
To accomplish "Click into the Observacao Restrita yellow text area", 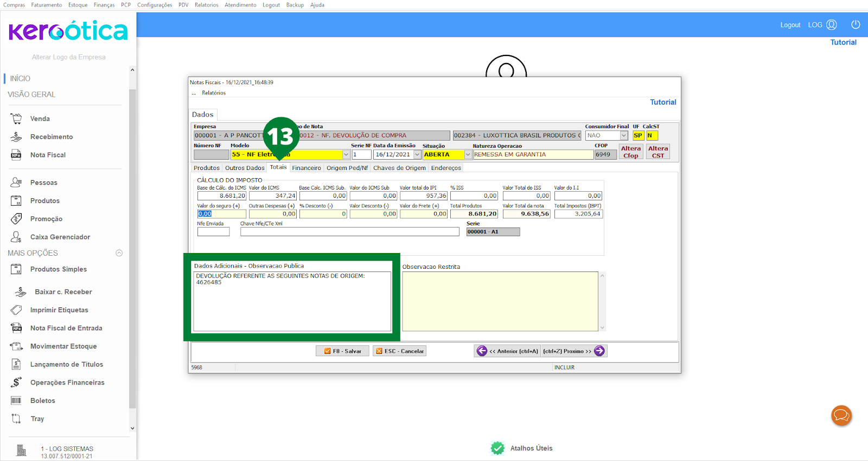I will click(500, 301).
